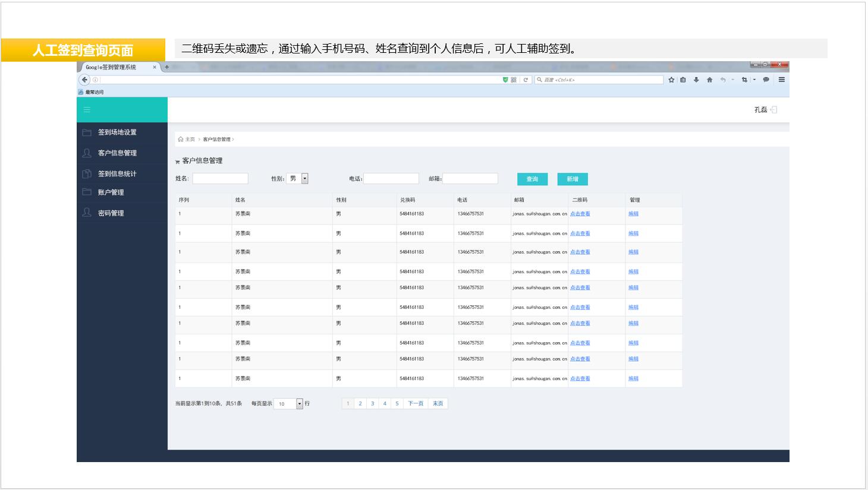Click 主页 breadcrumb link
Screen dimensions: 868x490
[x=190, y=140]
